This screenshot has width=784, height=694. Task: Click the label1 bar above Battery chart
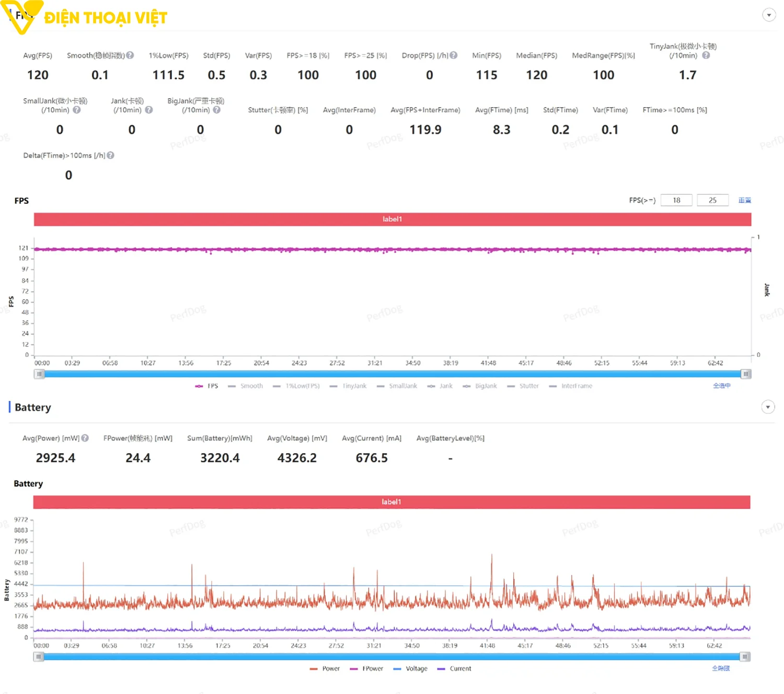pos(391,502)
